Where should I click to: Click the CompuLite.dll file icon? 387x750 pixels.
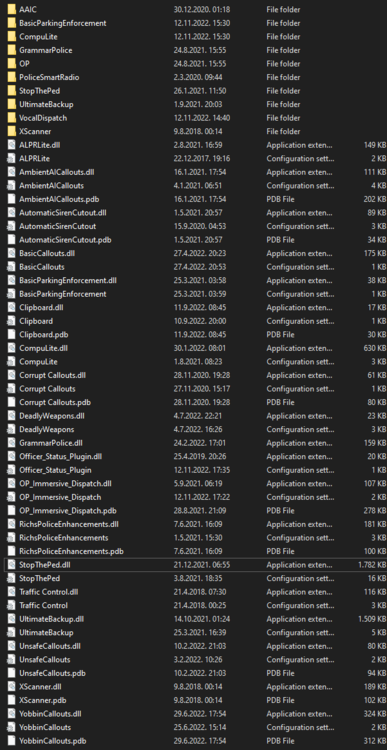tap(11, 348)
